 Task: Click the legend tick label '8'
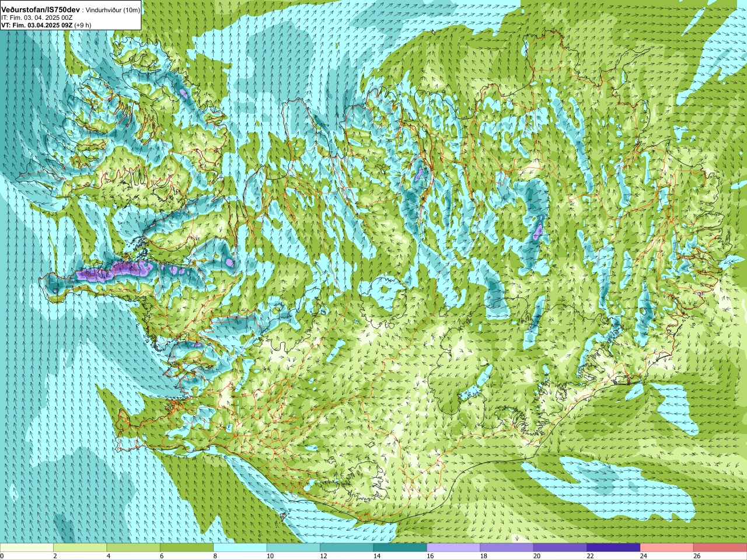[215, 556]
